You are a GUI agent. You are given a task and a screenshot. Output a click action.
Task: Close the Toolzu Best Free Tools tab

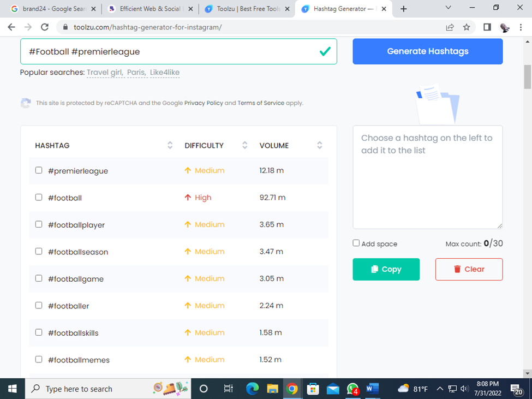pyautogui.click(x=288, y=9)
